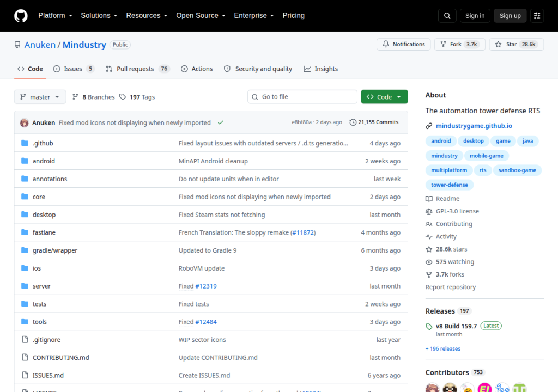Viewport: 558px width, 392px height.
Task: Click the fork icon beside 3.7k forks
Action: pos(429,274)
